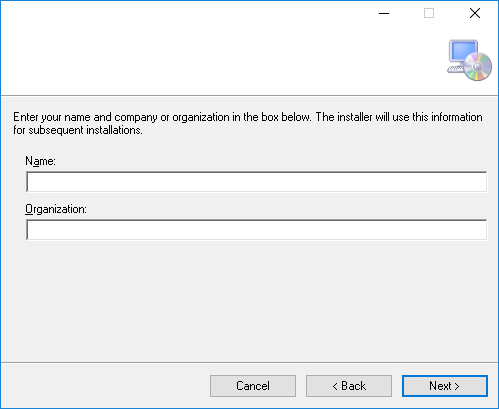499x409 pixels.
Task: Cancel the installation
Action: tap(253, 386)
